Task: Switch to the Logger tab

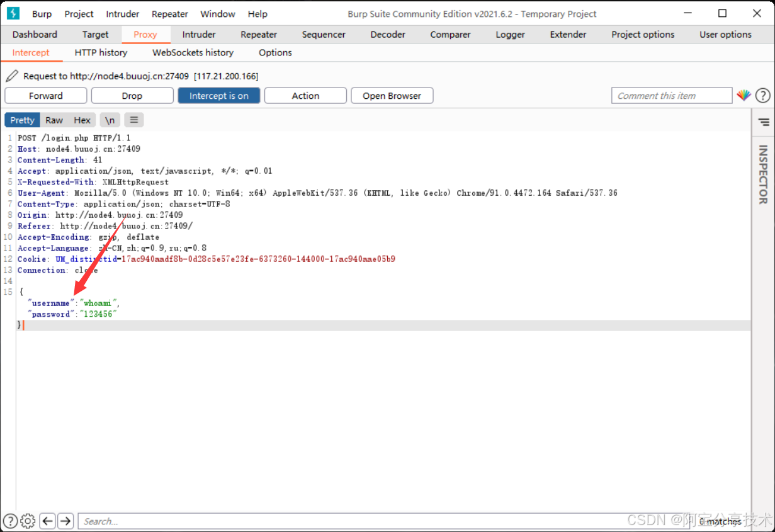Action: 510,35
